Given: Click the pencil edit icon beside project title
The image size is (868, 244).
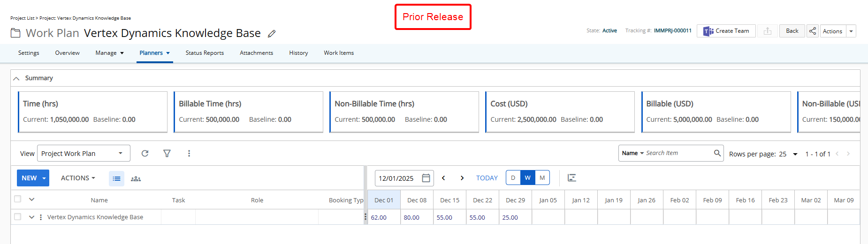Looking at the screenshot, I should (272, 34).
